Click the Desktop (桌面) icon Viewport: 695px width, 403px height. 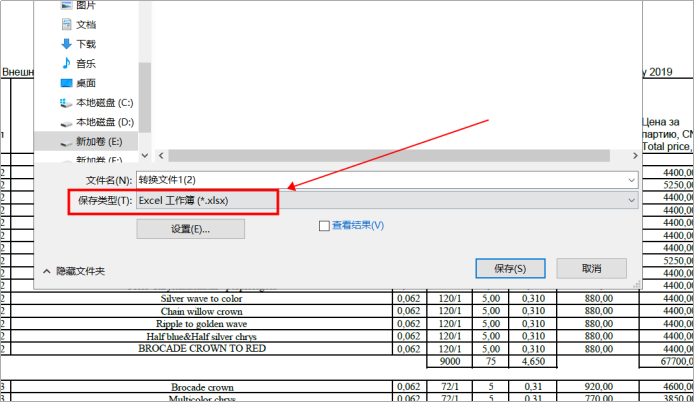[66, 83]
